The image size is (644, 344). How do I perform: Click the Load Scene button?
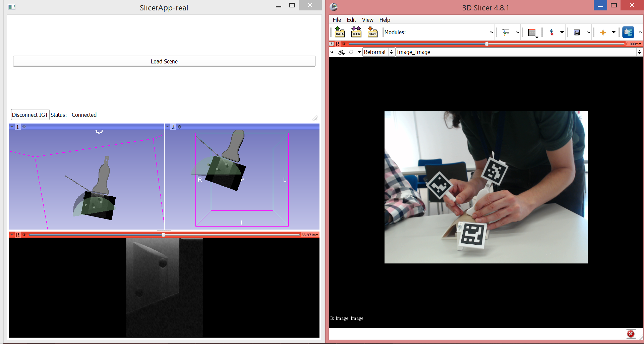[x=164, y=61]
